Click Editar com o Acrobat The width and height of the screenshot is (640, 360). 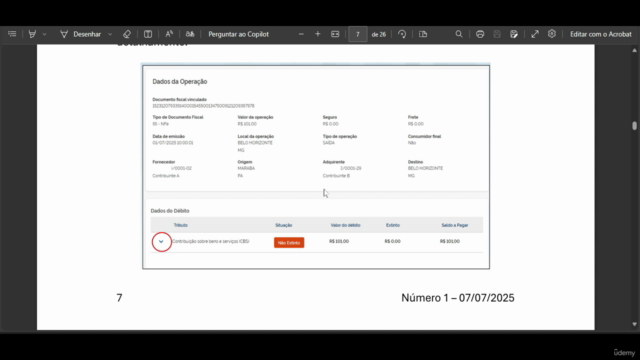pos(600,34)
